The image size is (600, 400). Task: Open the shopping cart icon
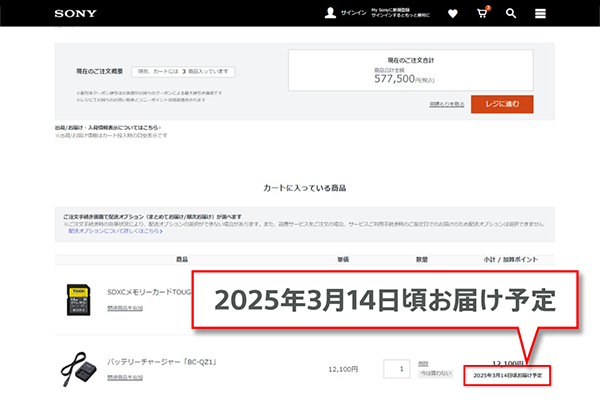click(x=482, y=13)
